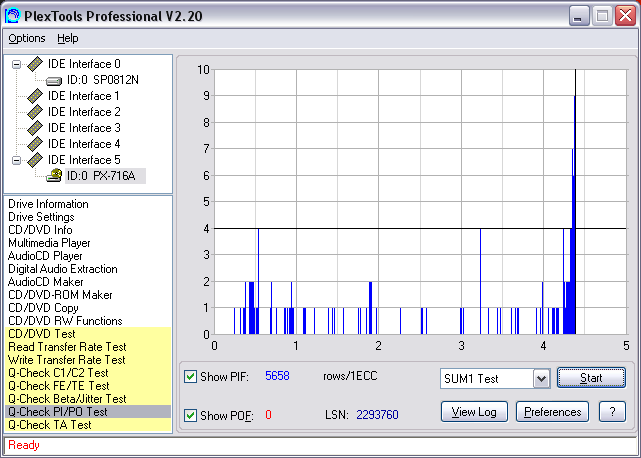Click the LSN value 2293760
The height and width of the screenshot is (458, 641).
[x=377, y=415]
